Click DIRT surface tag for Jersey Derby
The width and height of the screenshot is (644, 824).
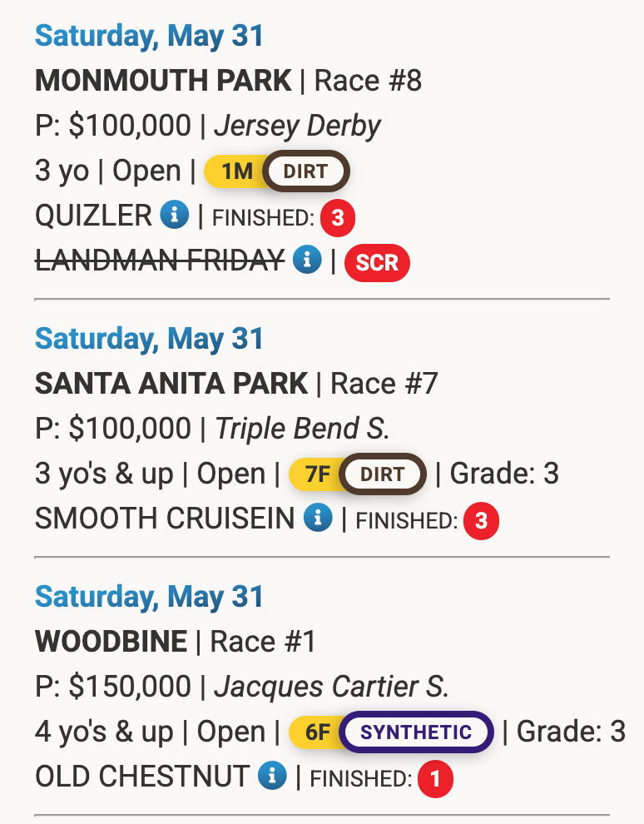point(306,171)
